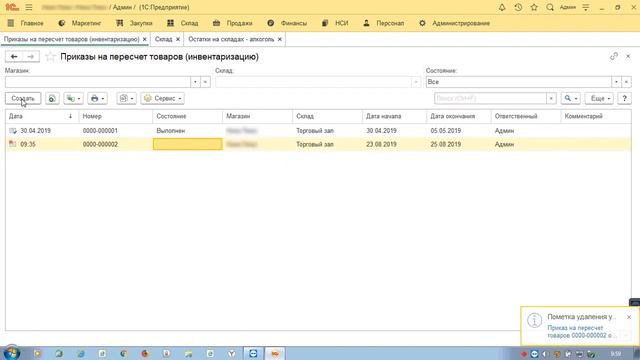Expand the Магазин filter dropdown arrow
This screenshot has height=360, width=640.
[195, 82]
